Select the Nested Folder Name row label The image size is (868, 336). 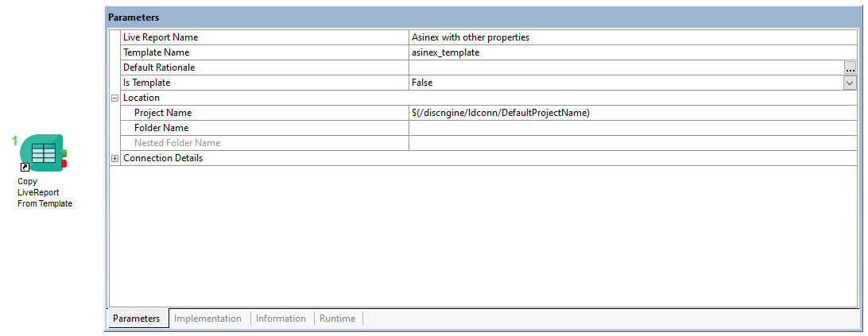tap(177, 143)
